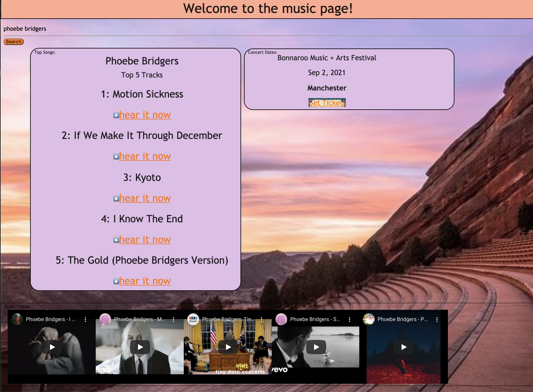Open three-dot menu on fourth video

[x=350, y=319]
